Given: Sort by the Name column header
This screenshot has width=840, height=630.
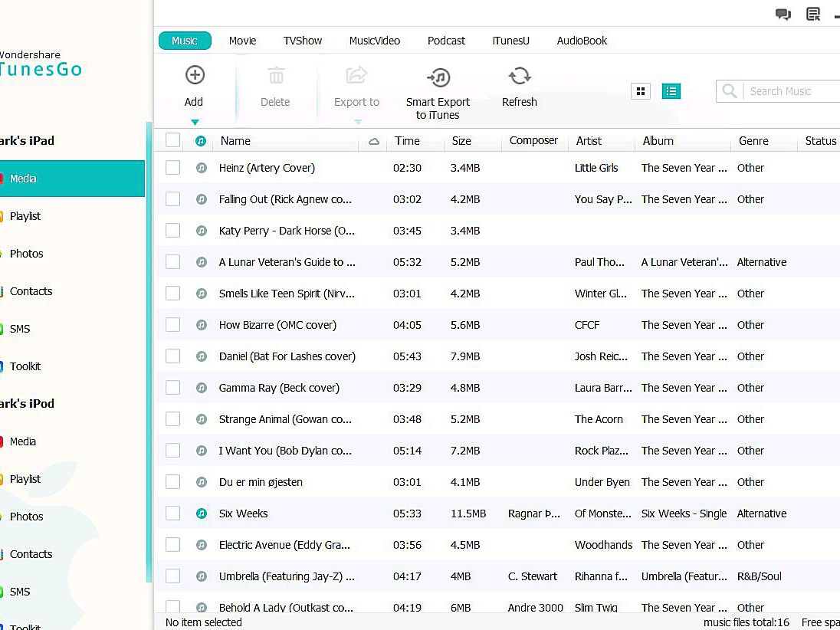Looking at the screenshot, I should point(235,141).
